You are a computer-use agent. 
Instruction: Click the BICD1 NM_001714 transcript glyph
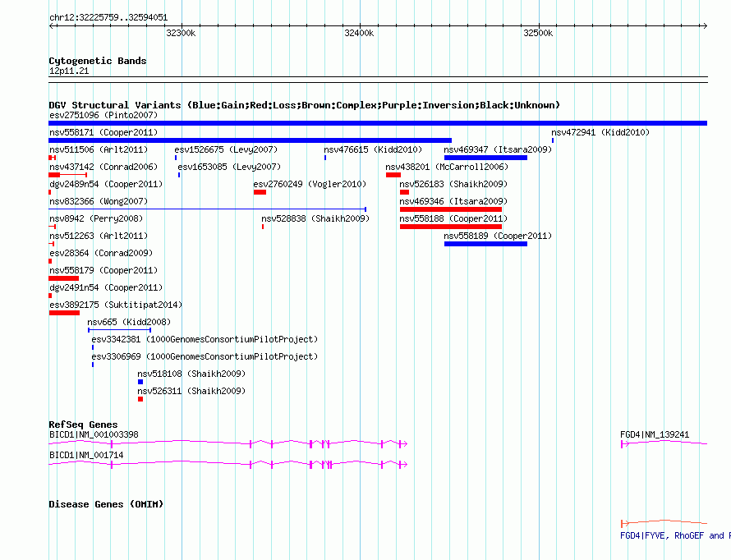[228, 464]
